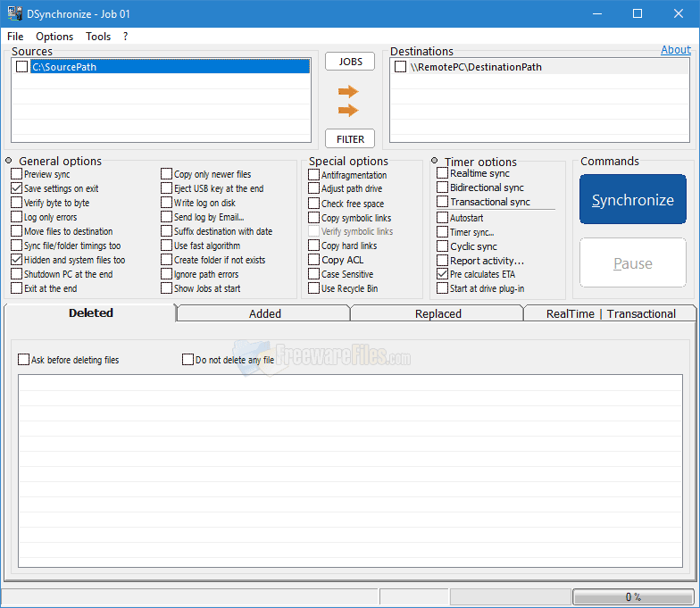Check Copy hard links

click(x=314, y=246)
